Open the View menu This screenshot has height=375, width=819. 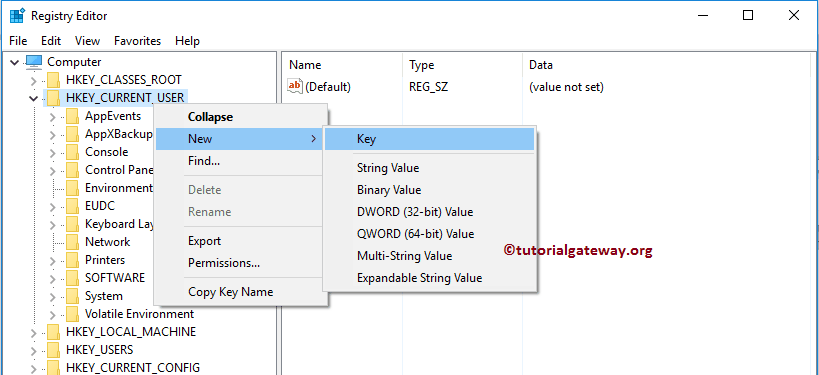[x=87, y=41]
